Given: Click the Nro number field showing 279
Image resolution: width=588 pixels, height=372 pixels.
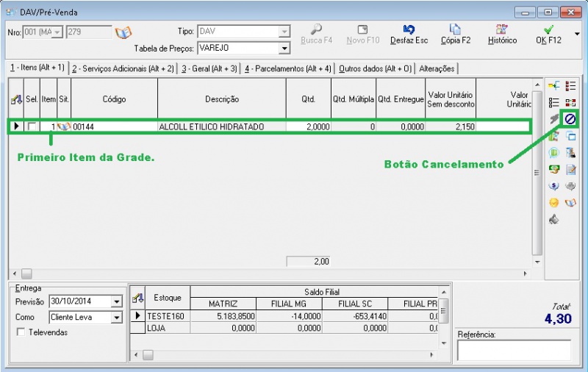Looking at the screenshot, I should (89, 32).
